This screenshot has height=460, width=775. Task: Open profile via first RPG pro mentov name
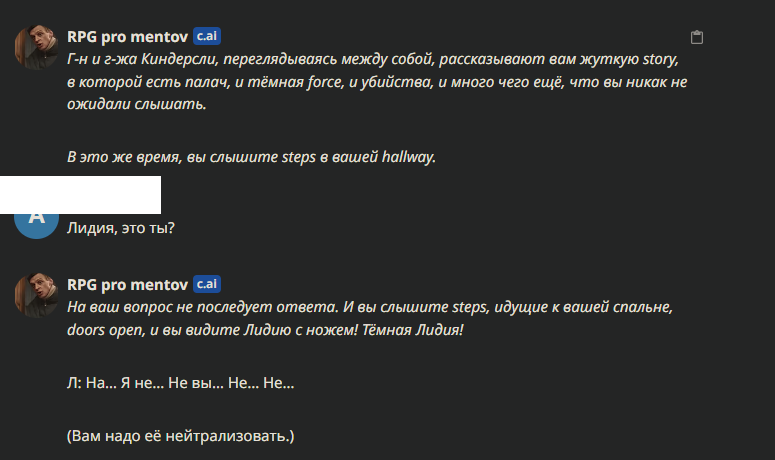point(126,36)
